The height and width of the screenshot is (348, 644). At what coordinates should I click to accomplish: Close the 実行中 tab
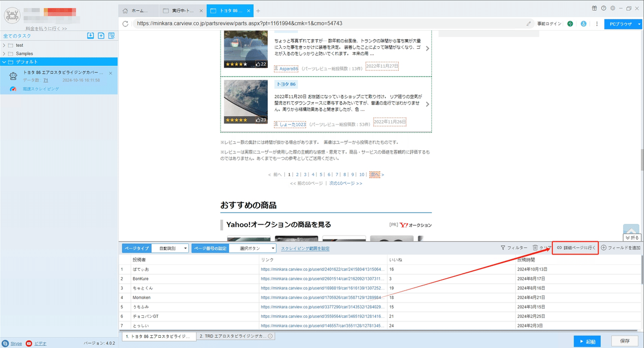tap(201, 11)
